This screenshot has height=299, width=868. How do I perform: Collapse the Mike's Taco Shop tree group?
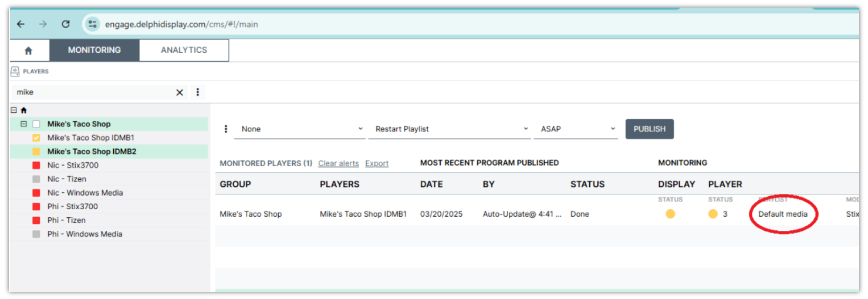pyautogui.click(x=23, y=125)
